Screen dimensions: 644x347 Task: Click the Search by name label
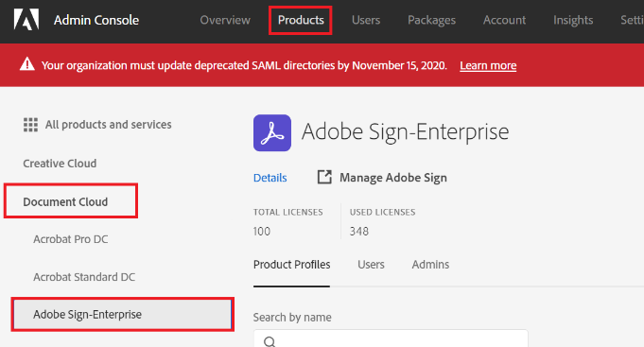click(x=292, y=318)
